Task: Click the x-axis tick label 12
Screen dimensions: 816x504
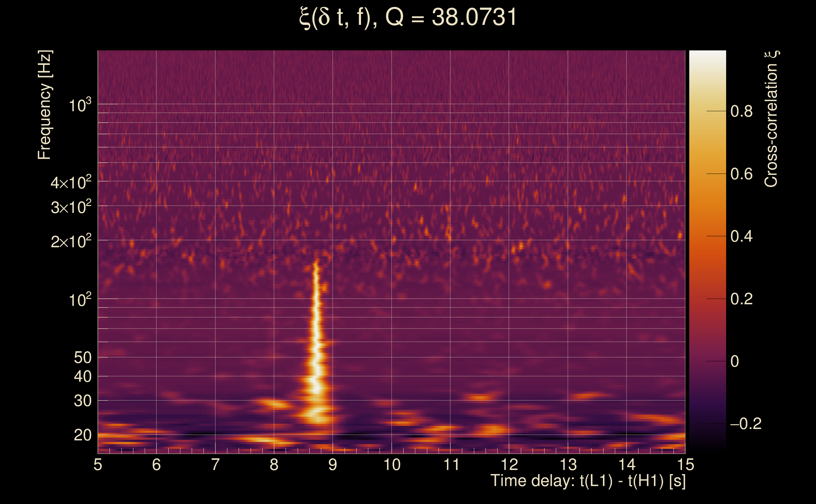Action: [509, 465]
